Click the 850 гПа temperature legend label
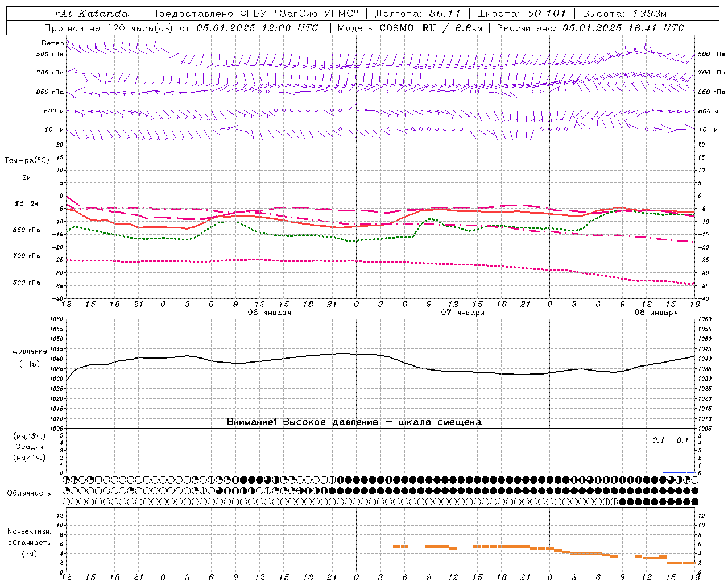 tap(27, 230)
